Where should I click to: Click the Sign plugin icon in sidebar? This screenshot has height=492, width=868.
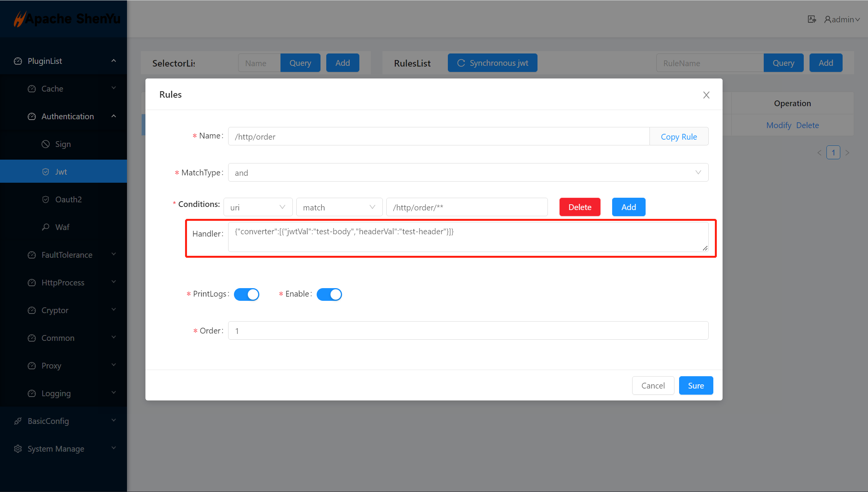point(46,144)
